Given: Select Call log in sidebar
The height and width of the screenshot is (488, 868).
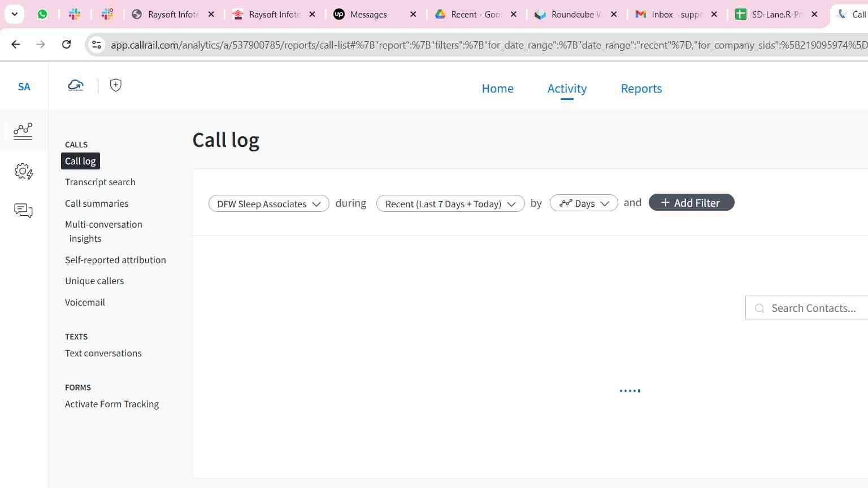Looking at the screenshot, I should tap(80, 161).
